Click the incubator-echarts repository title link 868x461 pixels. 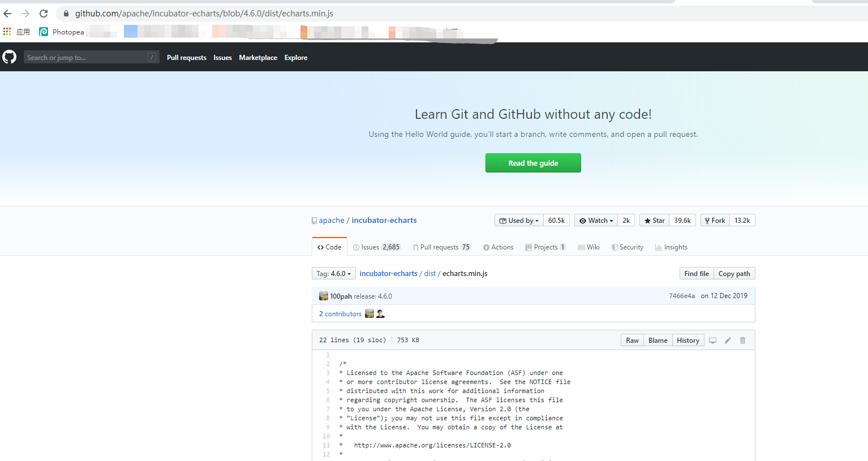point(384,221)
